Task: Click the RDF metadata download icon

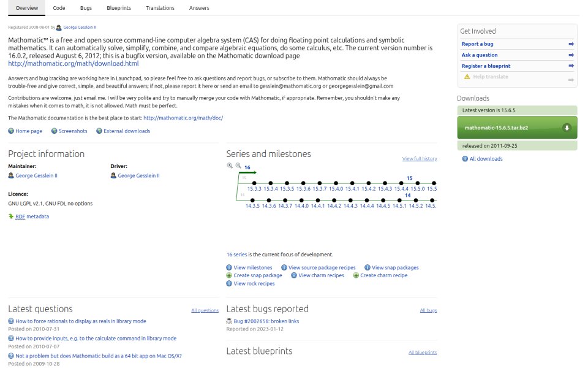Action: point(11,217)
